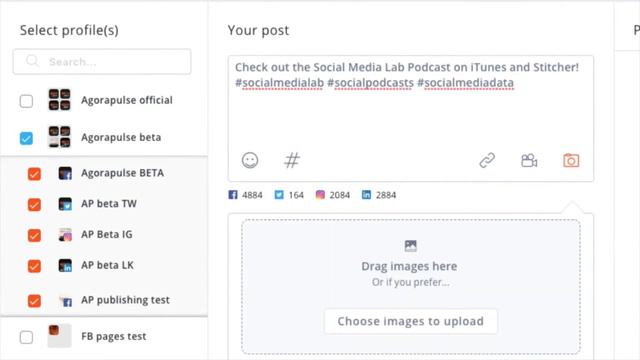This screenshot has height=360, width=640.
Task: Uncheck the AP beta TW checkbox
Action: coord(34,204)
